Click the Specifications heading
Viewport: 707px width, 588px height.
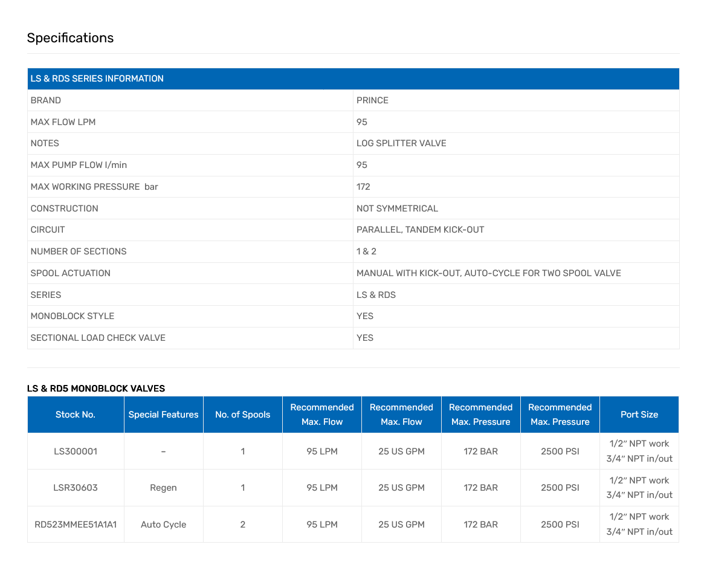pos(70,38)
